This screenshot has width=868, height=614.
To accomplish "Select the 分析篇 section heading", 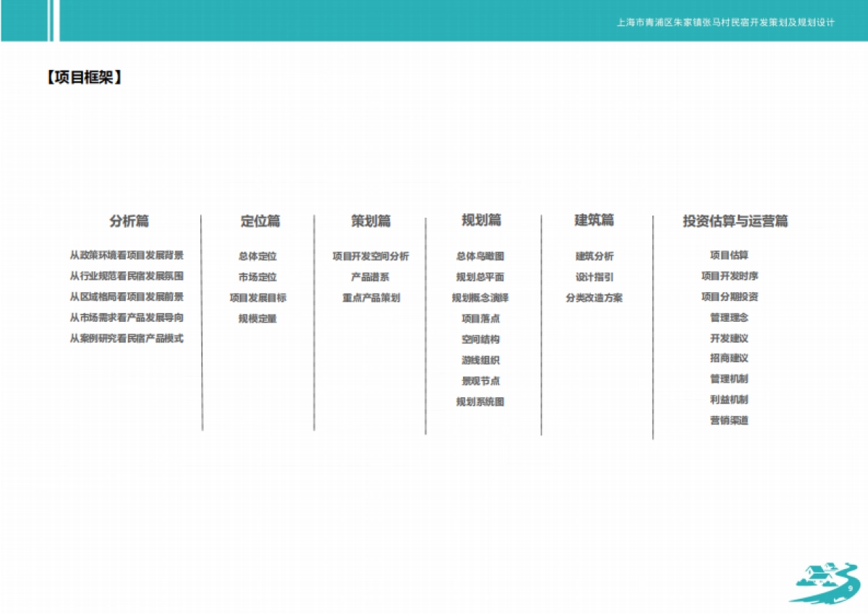I will (129, 221).
